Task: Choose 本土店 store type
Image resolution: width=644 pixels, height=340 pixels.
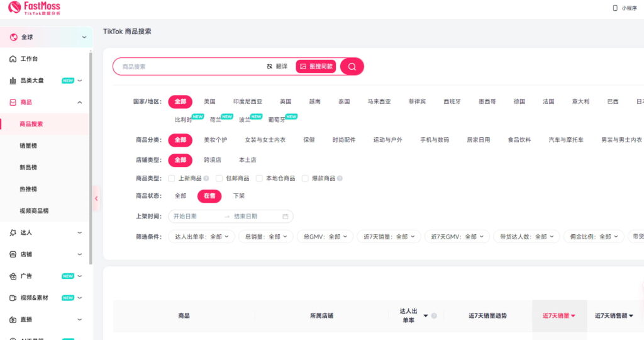Action: pos(248,160)
